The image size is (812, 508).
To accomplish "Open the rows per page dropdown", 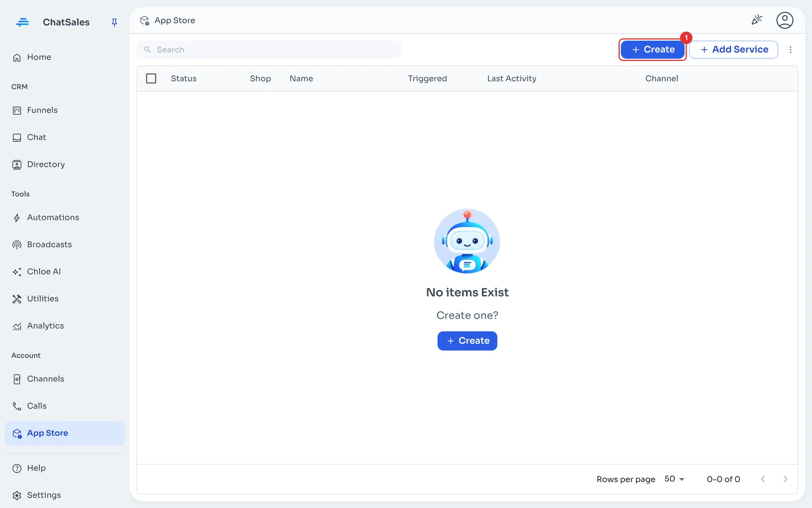I will [674, 479].
